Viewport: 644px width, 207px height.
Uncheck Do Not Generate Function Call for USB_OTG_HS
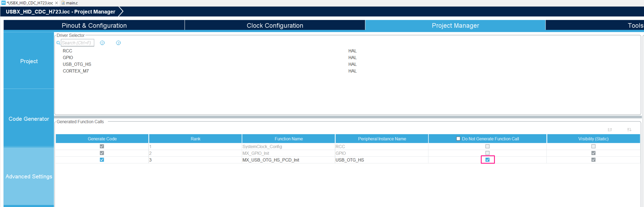pyautogui.click(x=487, y=160)
